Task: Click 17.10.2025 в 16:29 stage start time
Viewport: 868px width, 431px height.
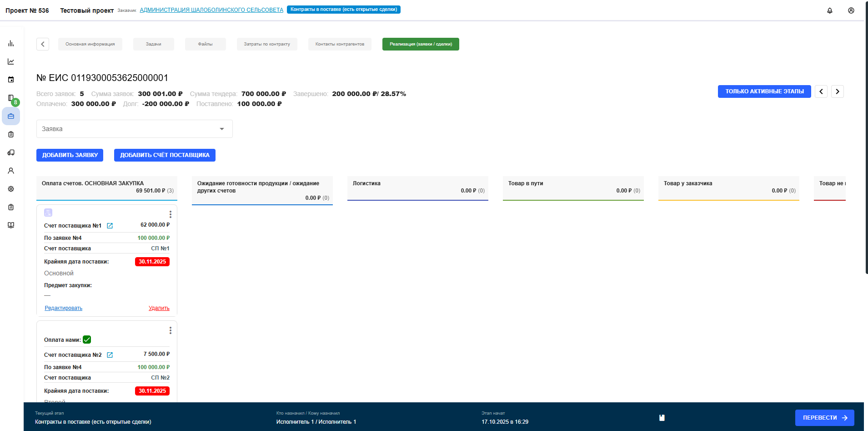Action: coord(505,422)
